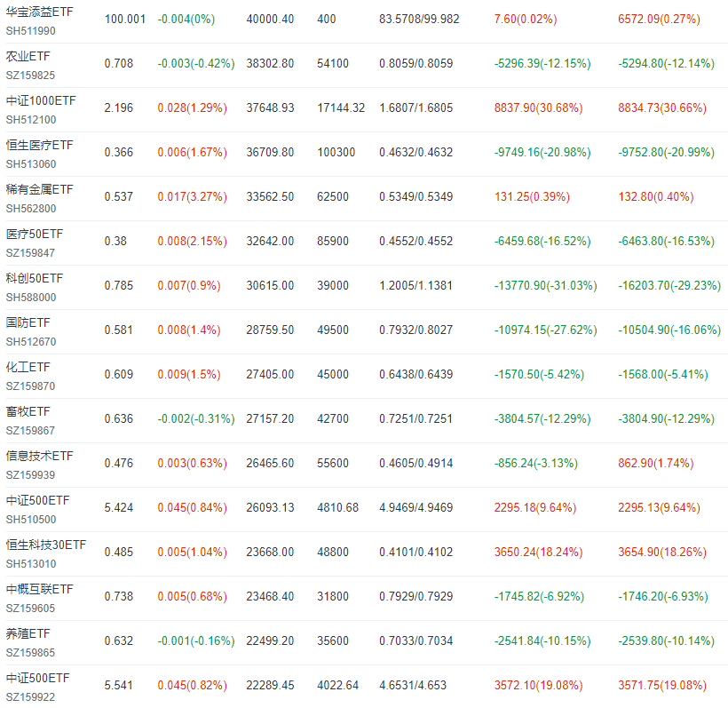Open 中概互联ETF fund entry

(39, 589)
